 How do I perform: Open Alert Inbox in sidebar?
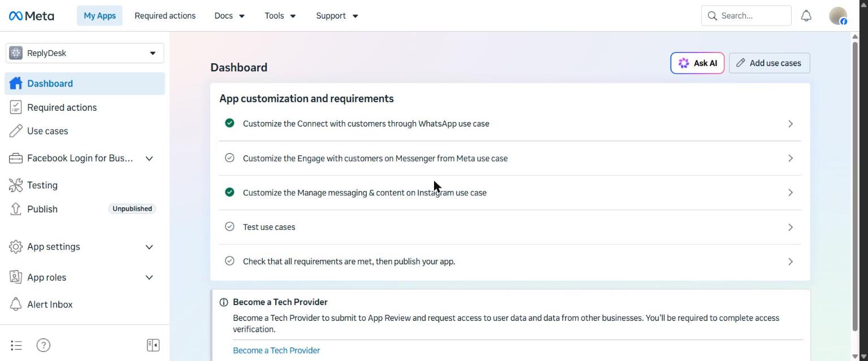(85, 305)
